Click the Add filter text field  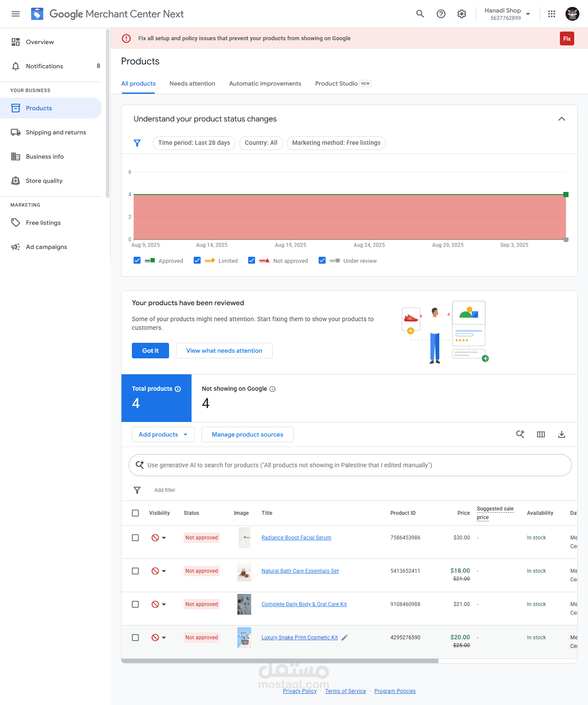tap(165, 490)
